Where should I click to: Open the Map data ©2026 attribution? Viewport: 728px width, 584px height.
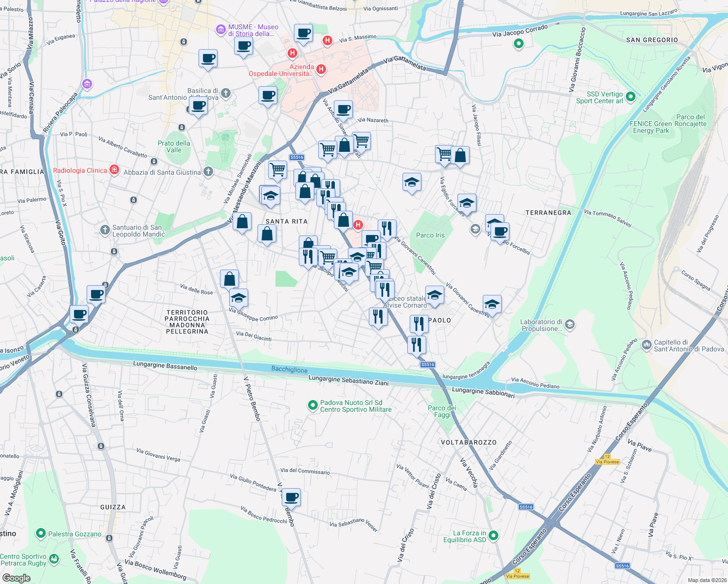(706, 580)
